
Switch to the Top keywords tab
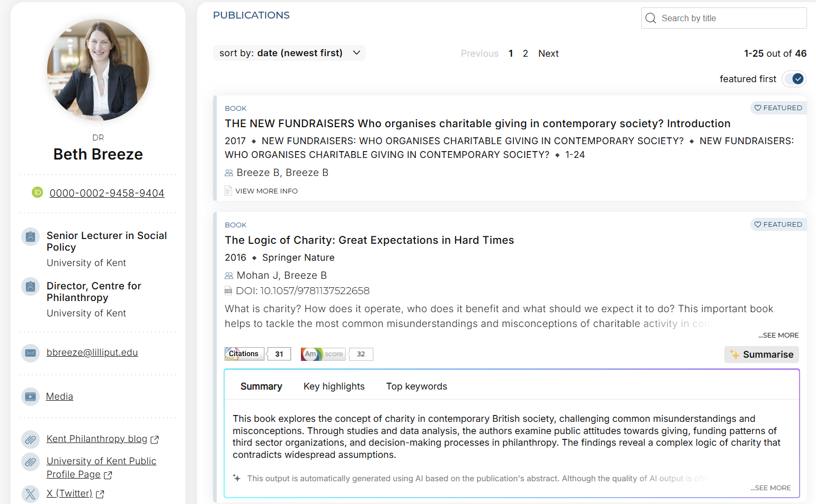(x=416, y=386)
